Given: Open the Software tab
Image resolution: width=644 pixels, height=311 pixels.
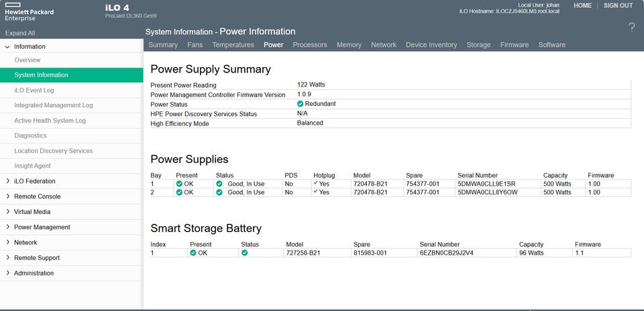Looking at the screenshot, I should click(551, 45).
